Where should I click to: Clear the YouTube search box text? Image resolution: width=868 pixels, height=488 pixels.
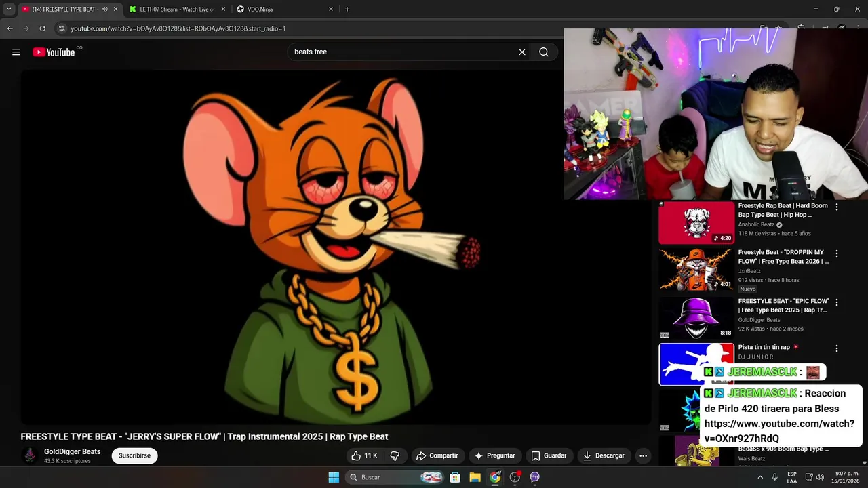(522, 52)
